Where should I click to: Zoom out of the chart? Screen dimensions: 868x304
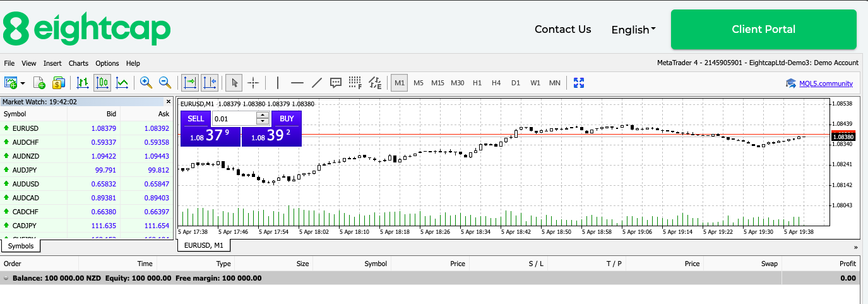click(x=165, y=82)
